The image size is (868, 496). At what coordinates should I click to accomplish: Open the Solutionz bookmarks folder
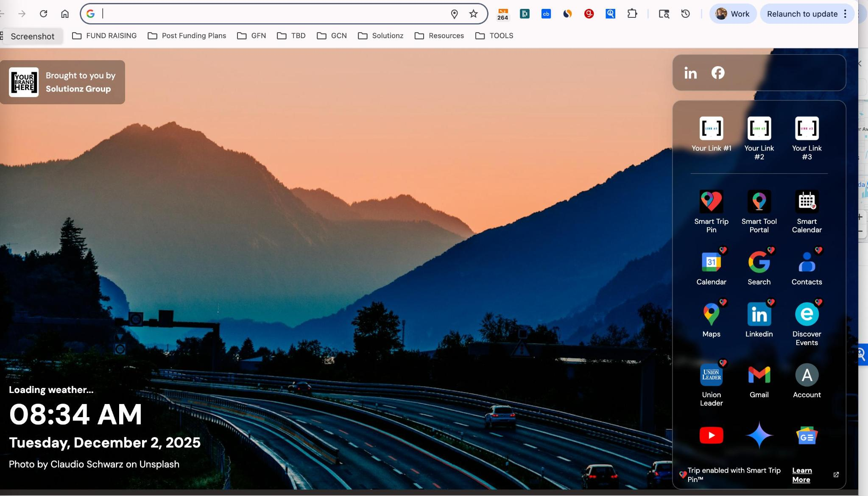tap(380, 36)
